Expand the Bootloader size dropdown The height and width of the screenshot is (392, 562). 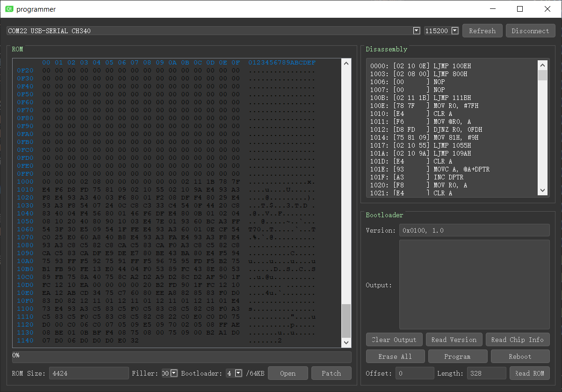click(238, 373)
